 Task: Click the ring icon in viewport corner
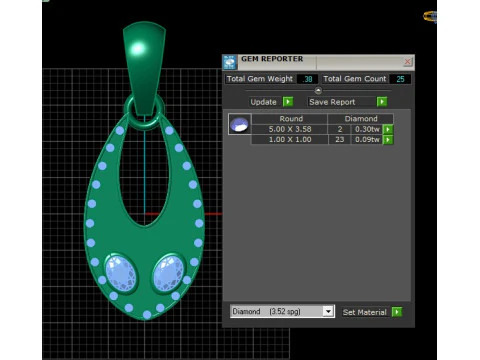click(x=430, y=16)
